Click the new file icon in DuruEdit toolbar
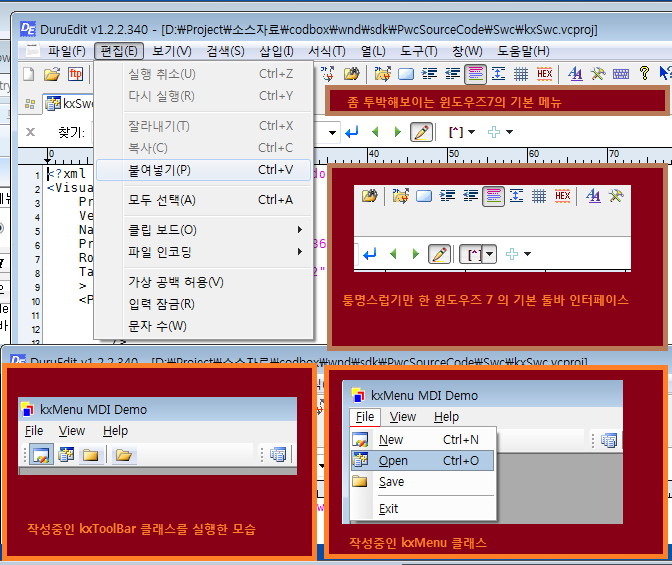 28,74
